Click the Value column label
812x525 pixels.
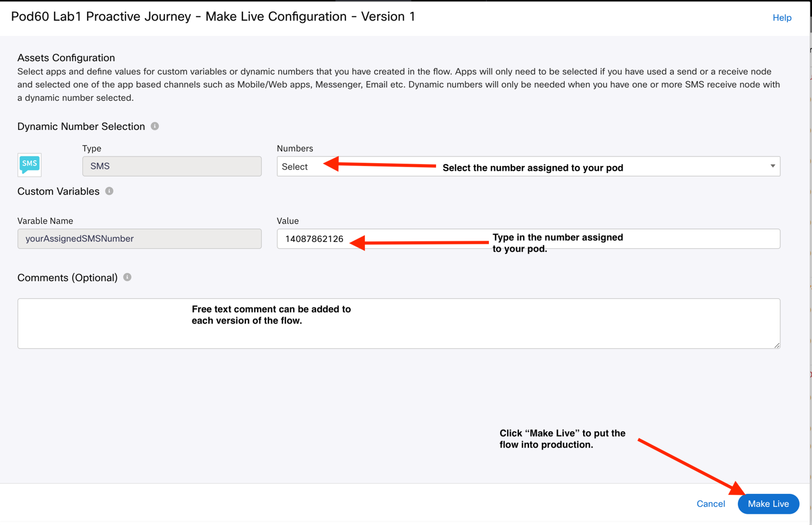288,221
